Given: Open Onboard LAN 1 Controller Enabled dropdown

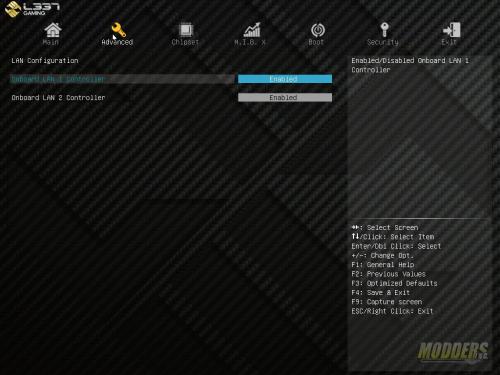Looking at the screenshot, I should pyautogui.click(x=285, y=79).
